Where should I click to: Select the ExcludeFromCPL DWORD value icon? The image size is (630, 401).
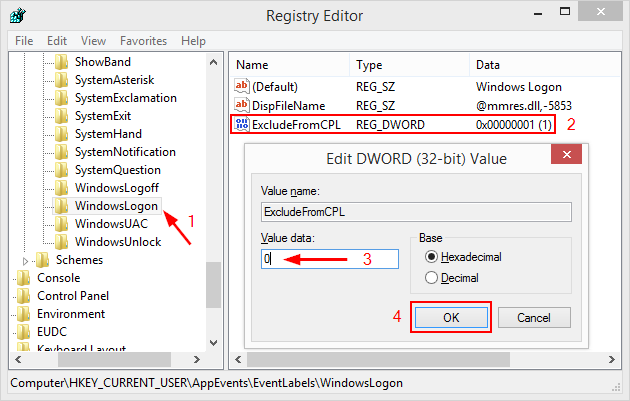coord(241,125)
